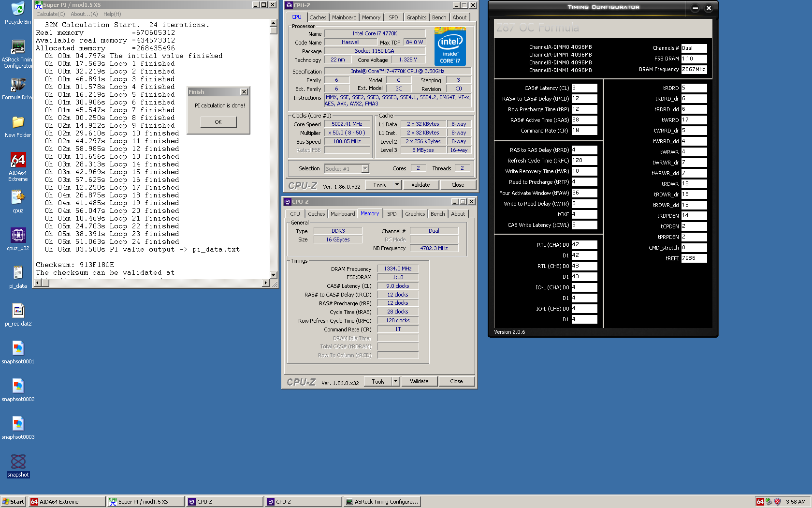Open the Calculate menu in Super PI
The width and height of the screenshot is (812, 508).
point(50,14)
